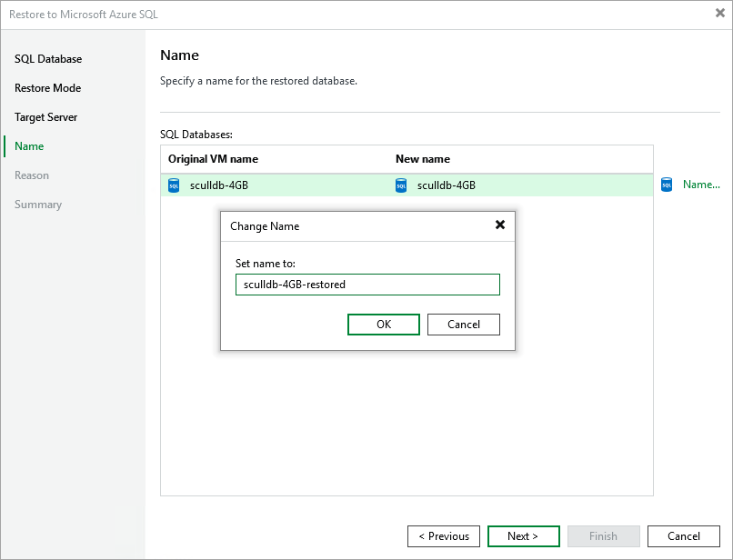Image resolution: width=733 pixels, height=560 pixels.
Task: Open the Target Server wizard step
Action: pos(45,117)
